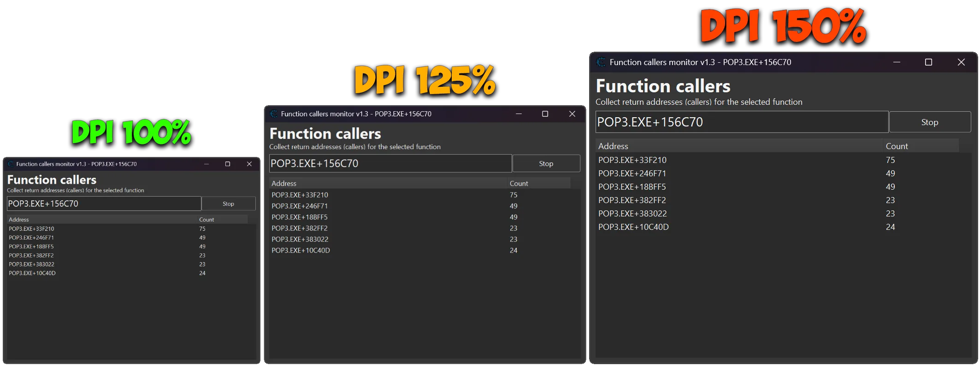Sort by Count header in the DPI 150% window

pyautogui.click(x=921, y=146)
